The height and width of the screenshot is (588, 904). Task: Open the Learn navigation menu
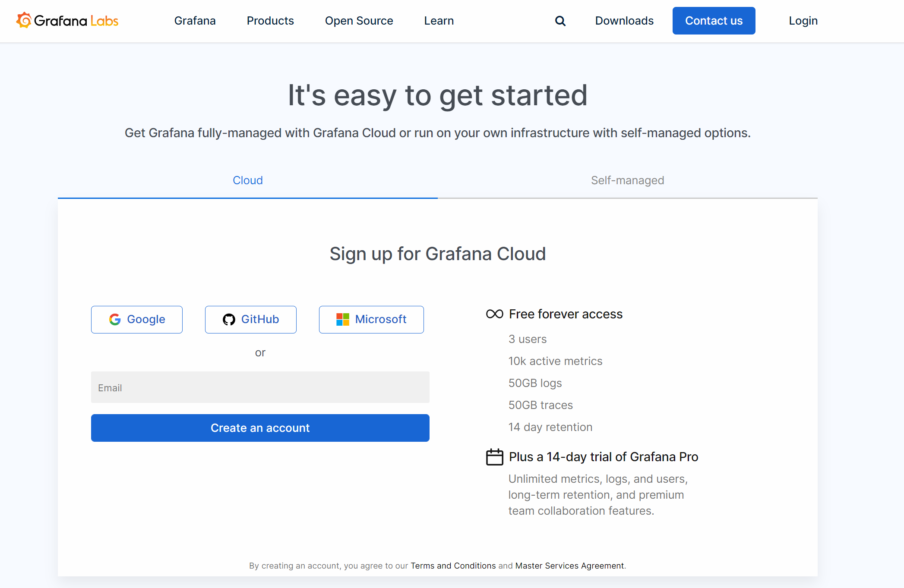coord(439,21)
